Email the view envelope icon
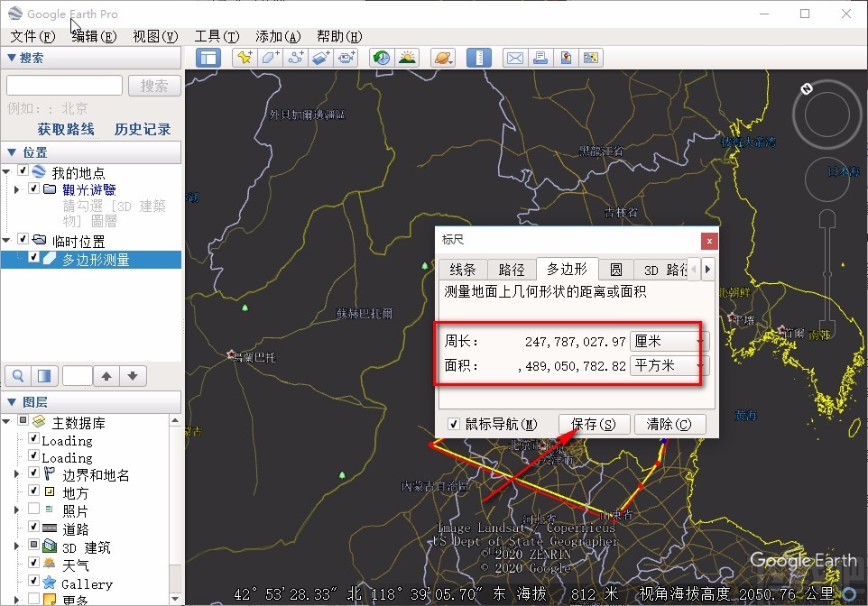The height and width of the screenshot is (606, 868). click(x=515, y=58)
